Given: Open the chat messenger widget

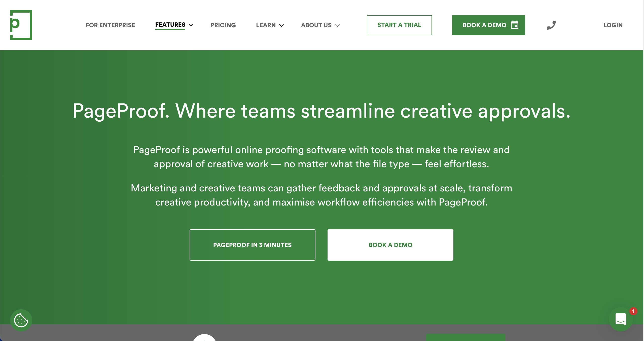Looking at the screenshot, I should coord(621,319).
